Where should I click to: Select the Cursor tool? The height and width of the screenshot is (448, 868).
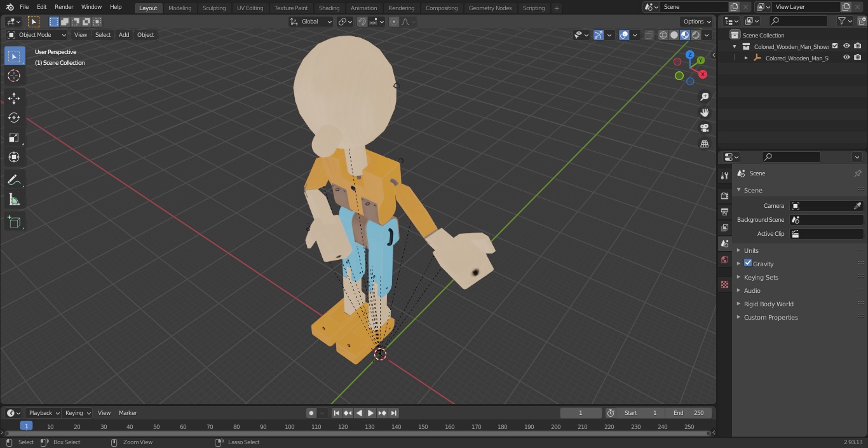[x=14, y=76]
